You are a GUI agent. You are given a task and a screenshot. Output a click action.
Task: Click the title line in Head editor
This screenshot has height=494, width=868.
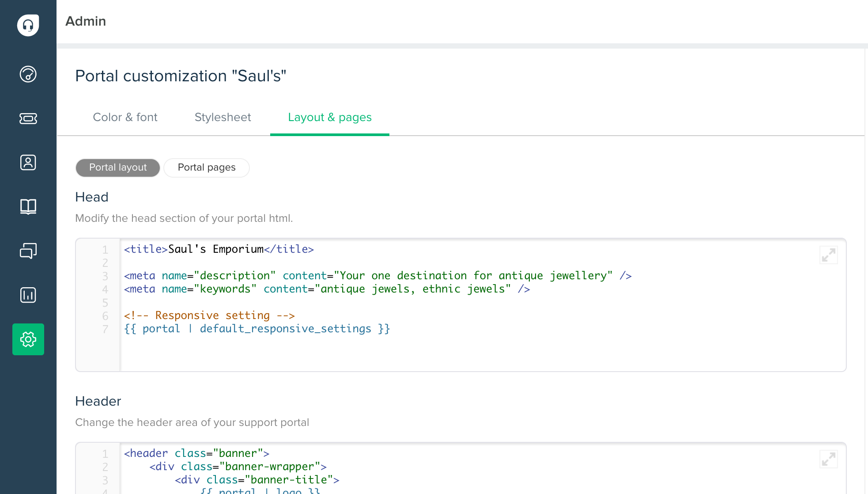(219, 249)
